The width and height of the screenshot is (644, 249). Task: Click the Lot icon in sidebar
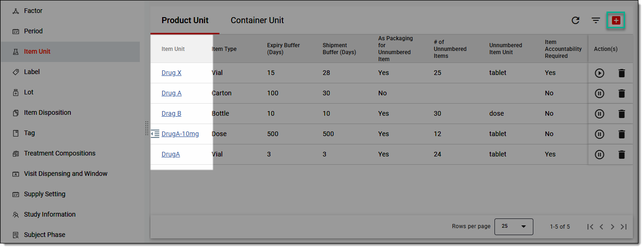(x=16, y=92)
